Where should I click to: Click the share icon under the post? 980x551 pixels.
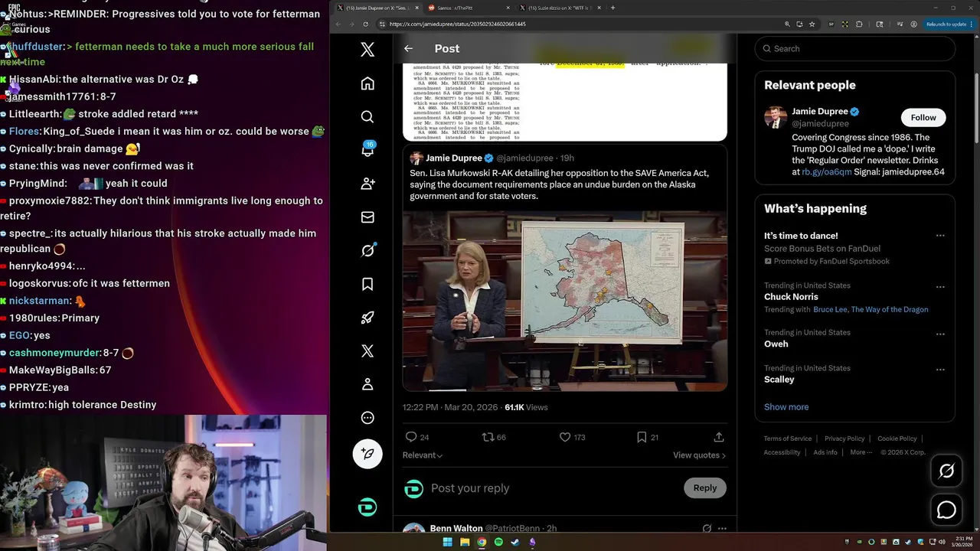[x=718, y=437]
